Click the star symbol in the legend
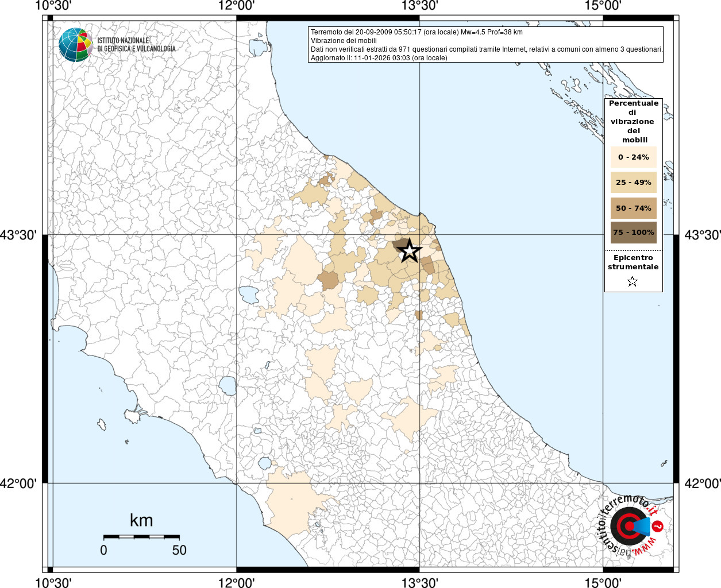Image resolution: width=721 pixels, height=588 pixels. coord(633,281)
